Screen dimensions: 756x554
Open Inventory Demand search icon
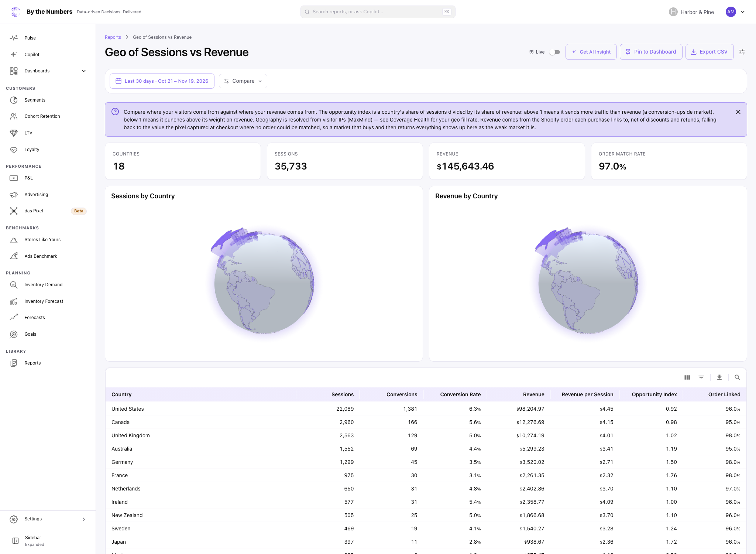tap(14, 285)
